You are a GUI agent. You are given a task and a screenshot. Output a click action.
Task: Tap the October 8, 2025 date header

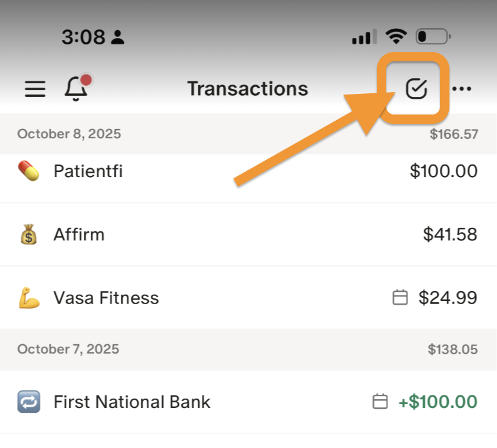coord(69,134)
